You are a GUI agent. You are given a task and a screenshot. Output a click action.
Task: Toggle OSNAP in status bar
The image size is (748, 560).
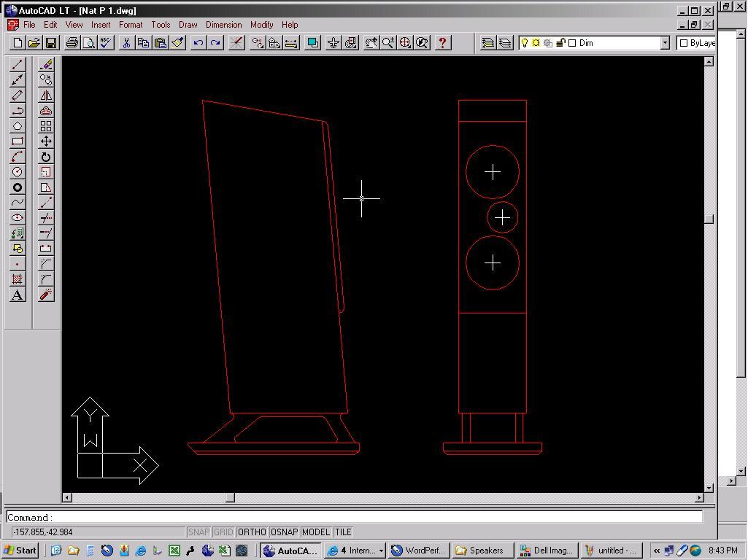point(284,532)
